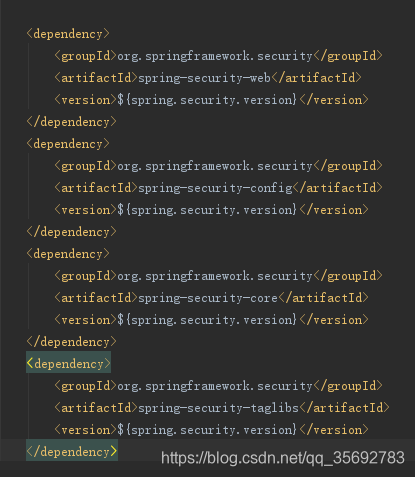Click opening <artifactId> tag before spring-security-core
The image size is (415, 477).
[96, 298]
